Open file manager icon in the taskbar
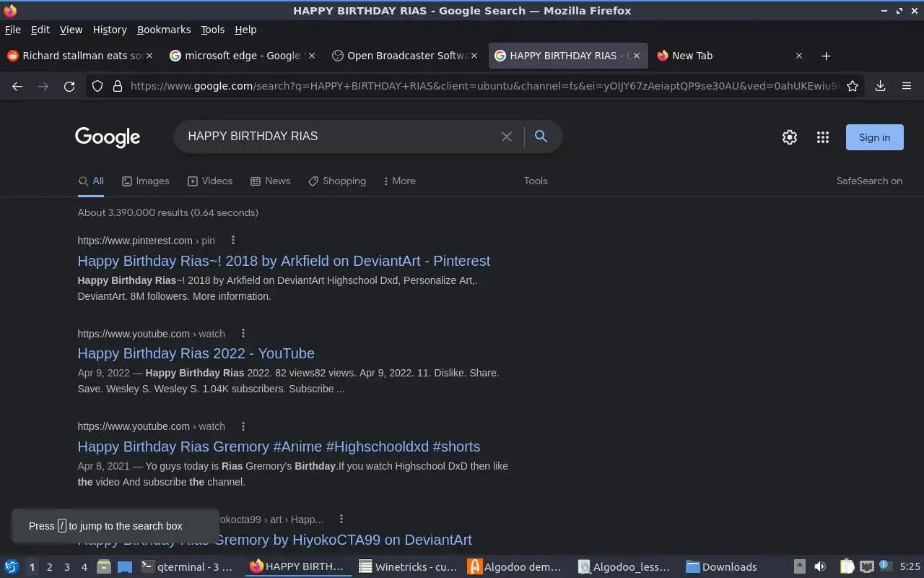Viewport: 924px width, 578px height. pos(104,566)
